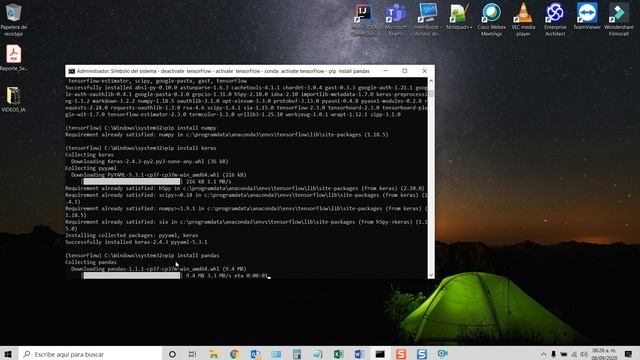Open the Wi-Fi network tray icon
Image resolution: width=640 pixels, height=360 pixels.
(574, 354)
